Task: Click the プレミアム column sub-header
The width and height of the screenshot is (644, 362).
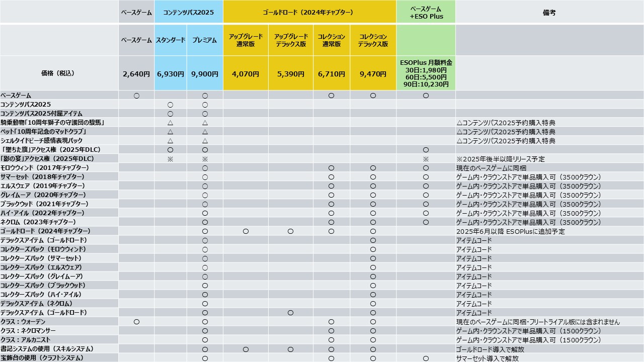Action: pyautogui.click(x=205, y=40)
